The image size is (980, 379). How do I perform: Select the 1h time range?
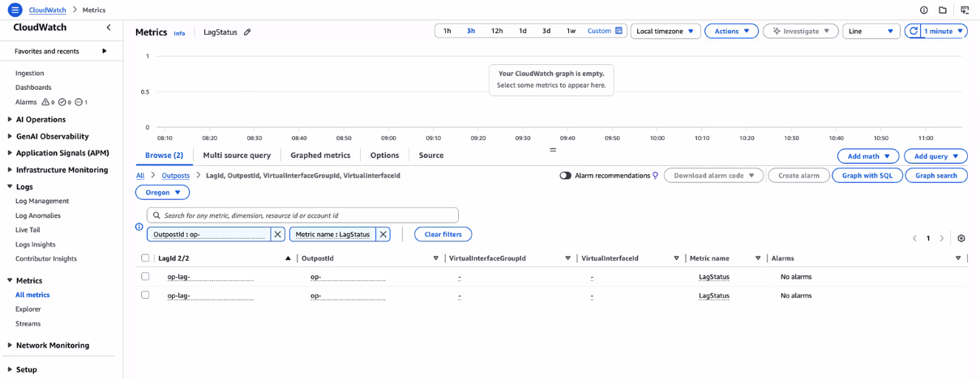click(447, 31)
